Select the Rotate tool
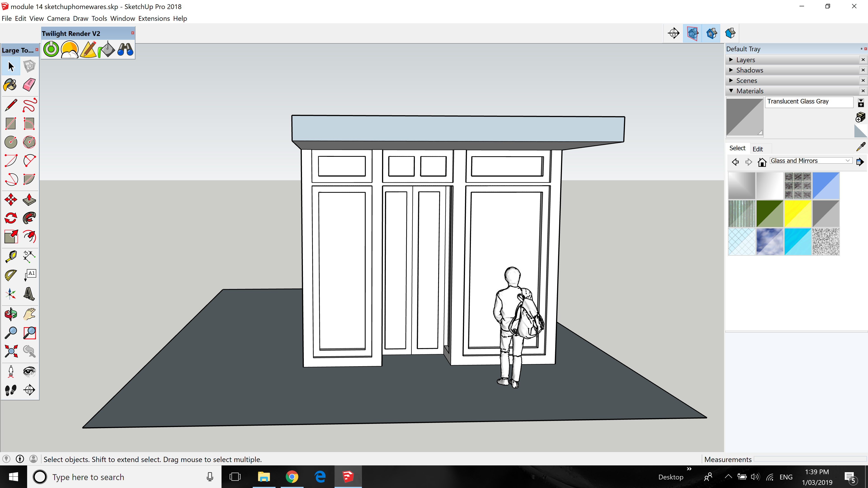This screenshot has height=488, width=868. [10, 218]
